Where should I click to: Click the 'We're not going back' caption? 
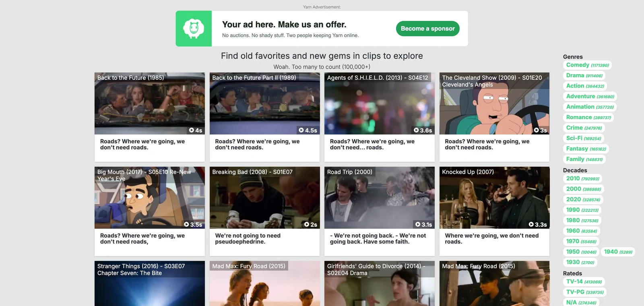coord(378,239)
